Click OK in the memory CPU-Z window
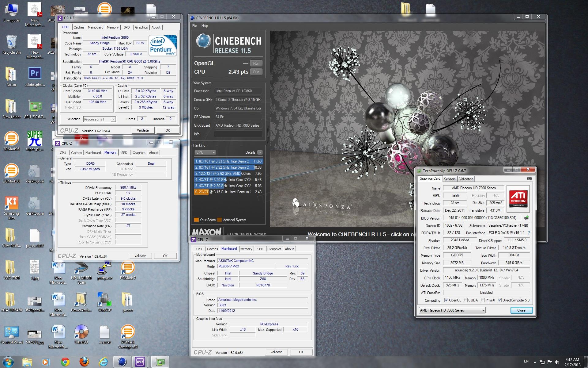 (165, 256)
